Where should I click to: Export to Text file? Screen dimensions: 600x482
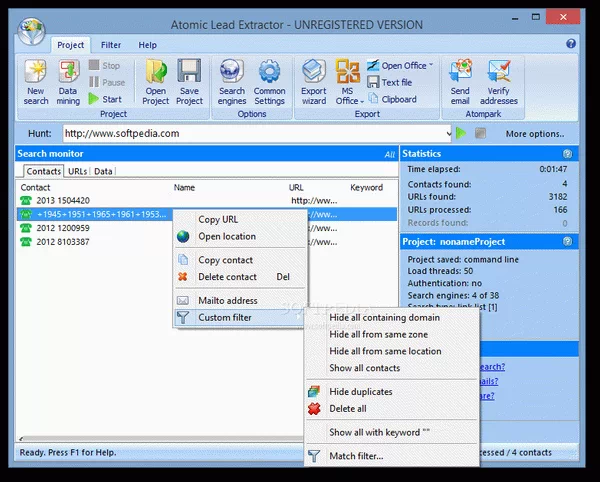390,82
